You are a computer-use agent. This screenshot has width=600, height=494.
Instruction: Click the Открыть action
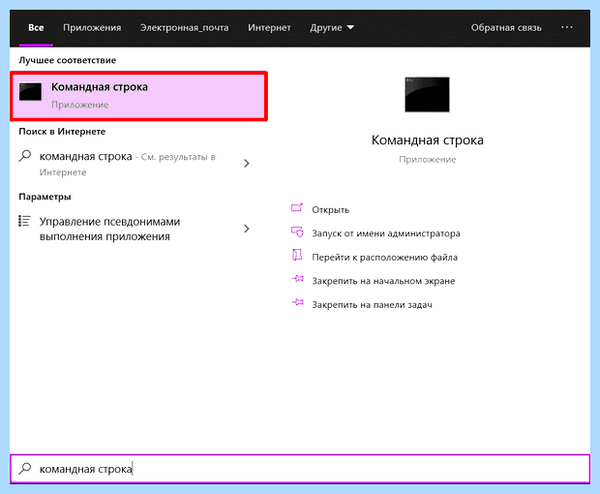330,210
